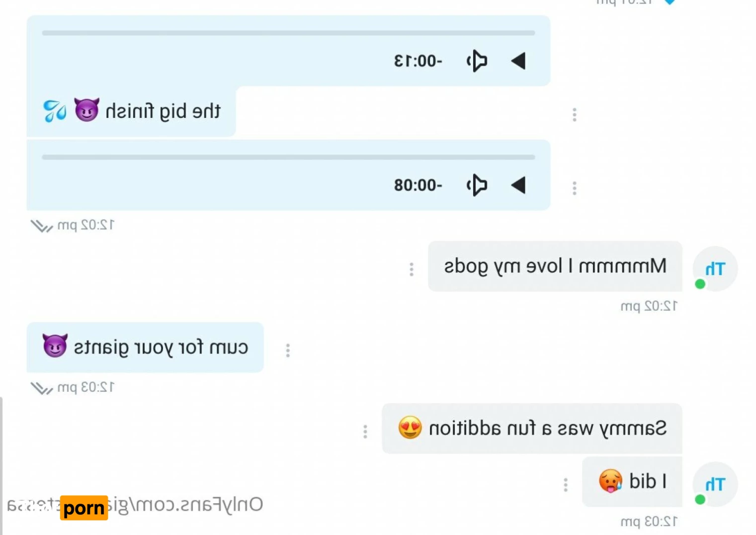Mute the 13-second audio clip speaker icon
Viewport: 756px width, 535px height.
click(x=477, y=61)
